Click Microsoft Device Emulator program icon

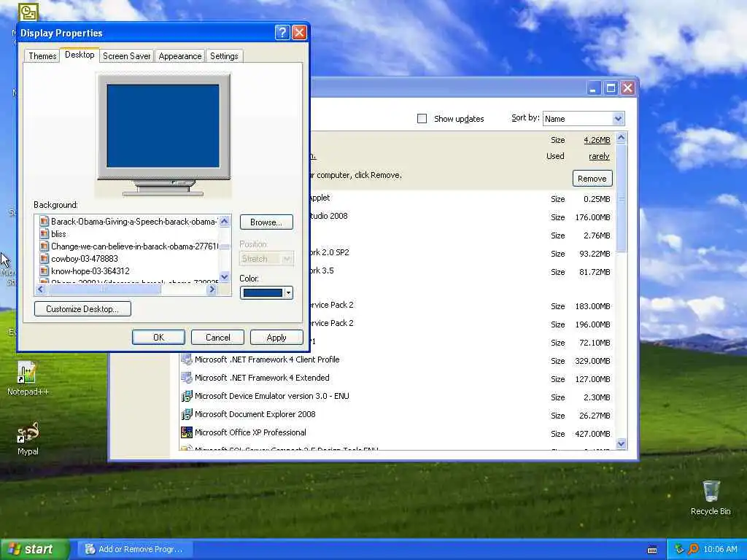point(186,396)
